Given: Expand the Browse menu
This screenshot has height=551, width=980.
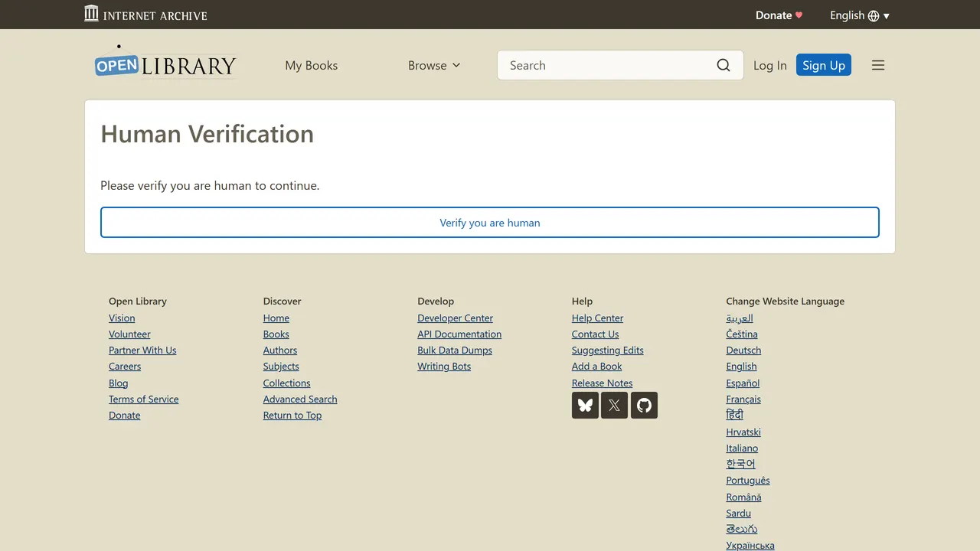Looking at the screenshot, I should tap(434, 65).
